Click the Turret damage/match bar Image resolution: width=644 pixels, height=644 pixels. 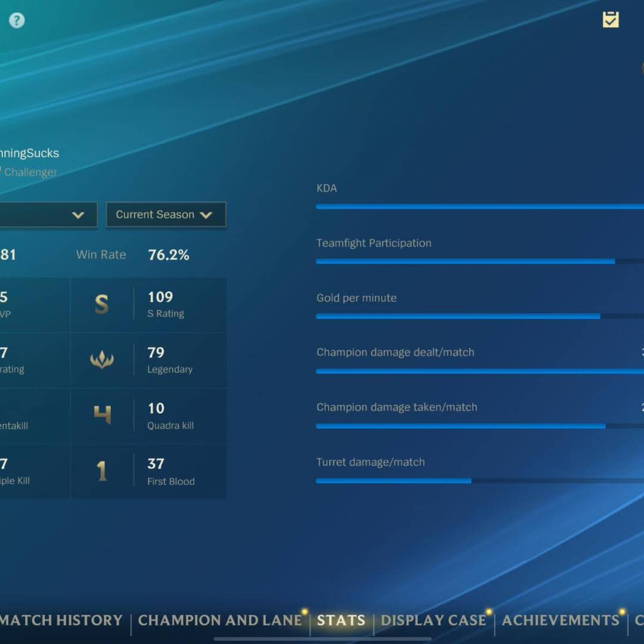394,481
